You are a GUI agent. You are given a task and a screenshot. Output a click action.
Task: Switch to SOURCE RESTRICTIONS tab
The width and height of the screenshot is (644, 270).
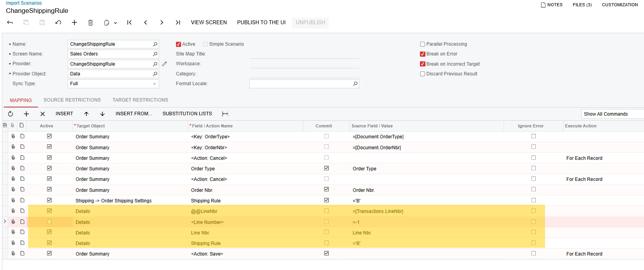(72, 100)
